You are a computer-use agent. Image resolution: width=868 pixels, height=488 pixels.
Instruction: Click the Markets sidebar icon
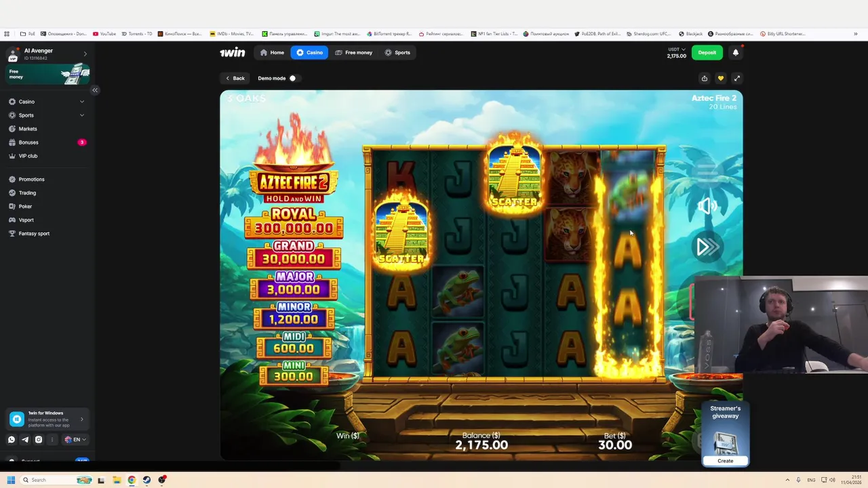coord(12,129)
